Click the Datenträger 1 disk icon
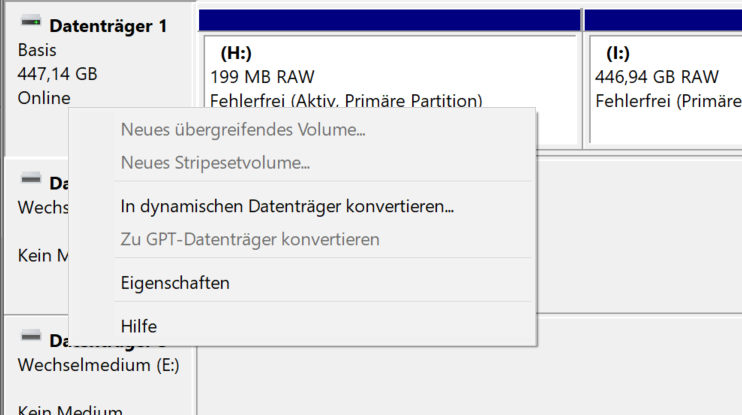 coord(31,21)
